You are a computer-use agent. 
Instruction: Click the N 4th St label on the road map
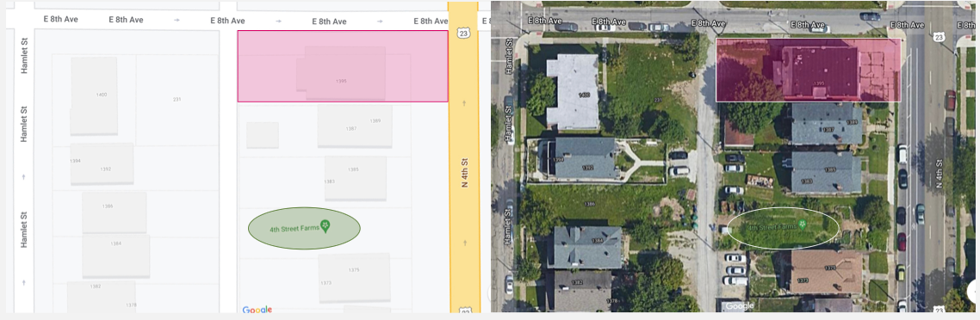pos(464,173)
